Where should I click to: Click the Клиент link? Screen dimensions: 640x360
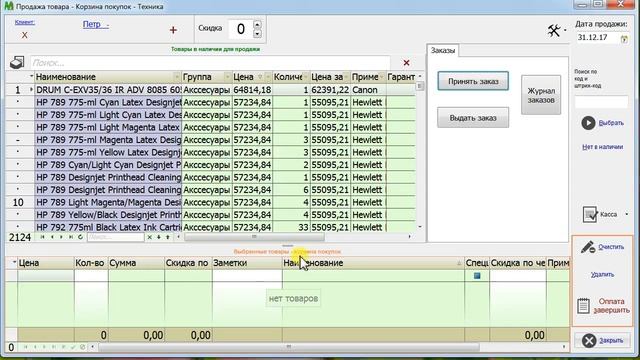pyautogui.click(x=24, y=22)
